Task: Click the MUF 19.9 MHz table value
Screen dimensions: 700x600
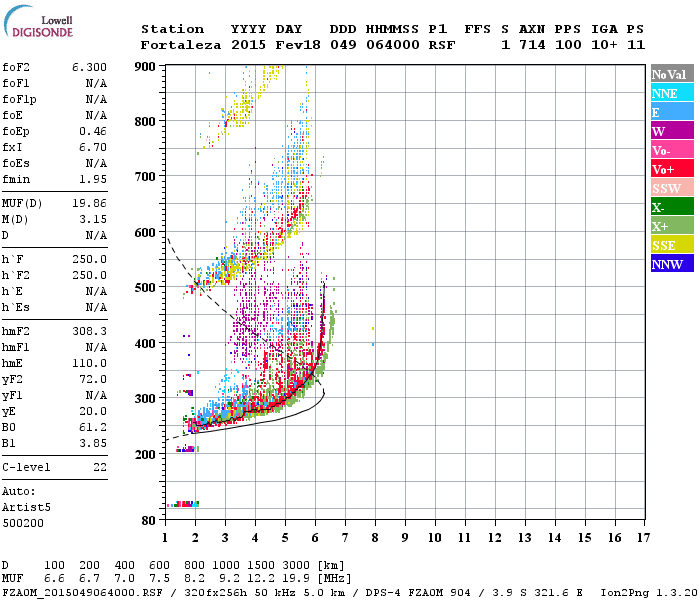Action: (x=296, y=579)
